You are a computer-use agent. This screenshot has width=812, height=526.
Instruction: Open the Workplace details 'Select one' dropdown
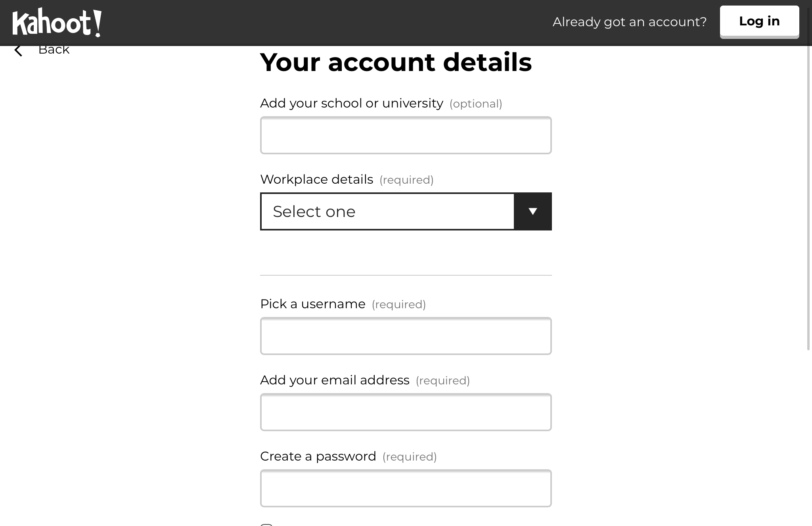387,211
